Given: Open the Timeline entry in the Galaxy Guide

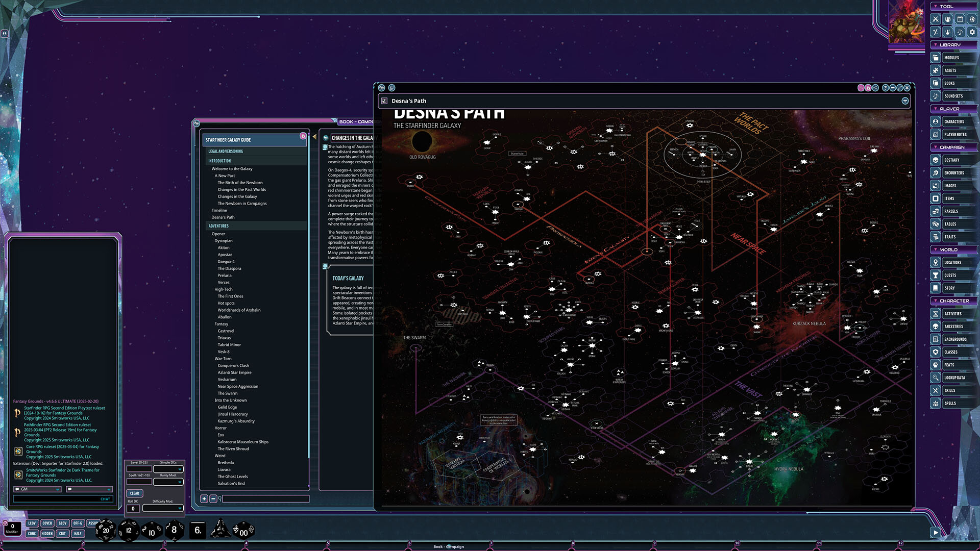Looking at the screenshot, I should [x=219, y=210].
